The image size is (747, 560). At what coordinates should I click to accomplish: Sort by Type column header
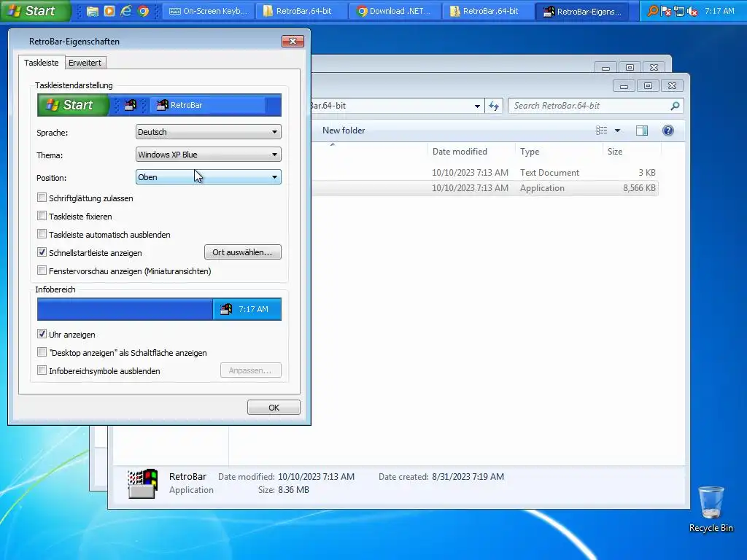tap(530, 152)
